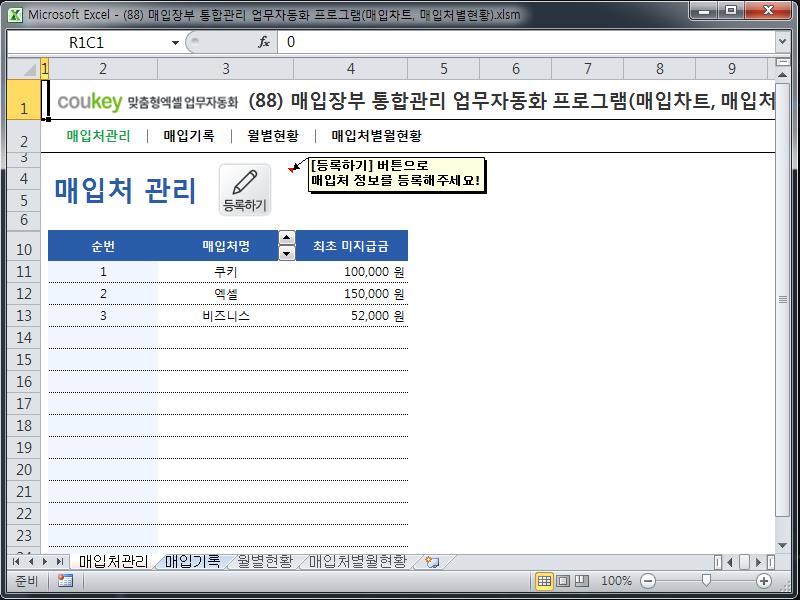Go to first sheet navigation arrow

click(16, 562)
